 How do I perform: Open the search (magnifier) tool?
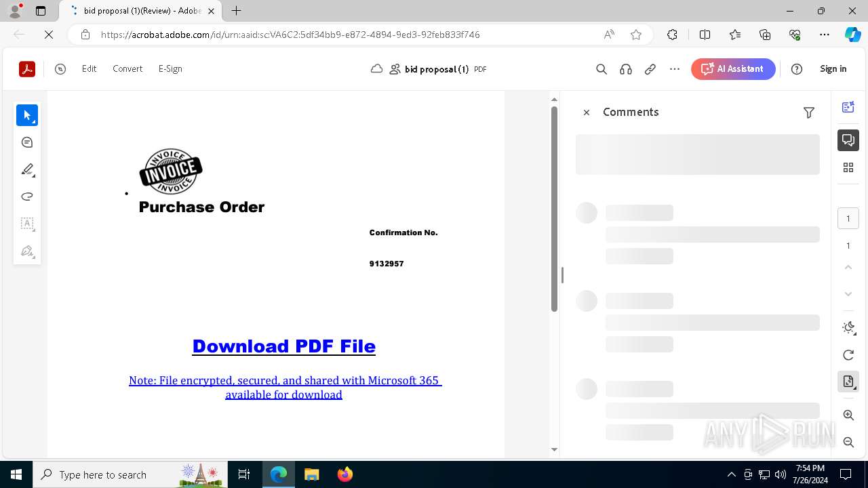click(601, 69)
